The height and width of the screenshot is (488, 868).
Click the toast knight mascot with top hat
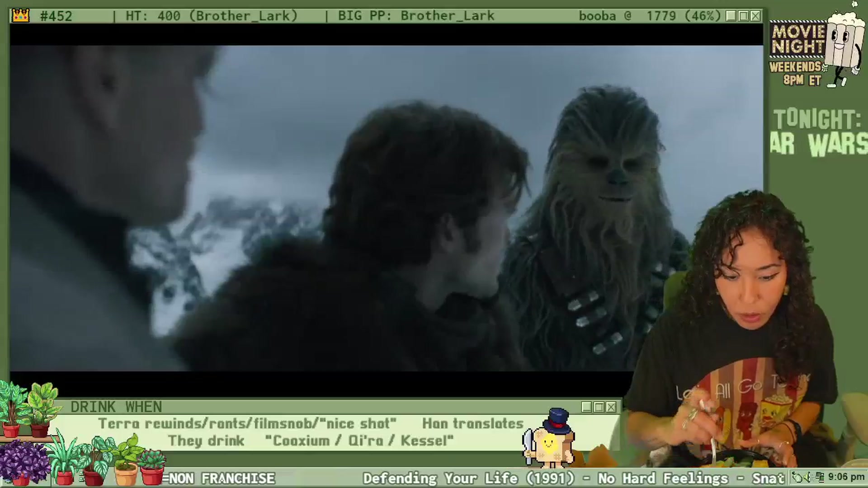tap(549, 438)
